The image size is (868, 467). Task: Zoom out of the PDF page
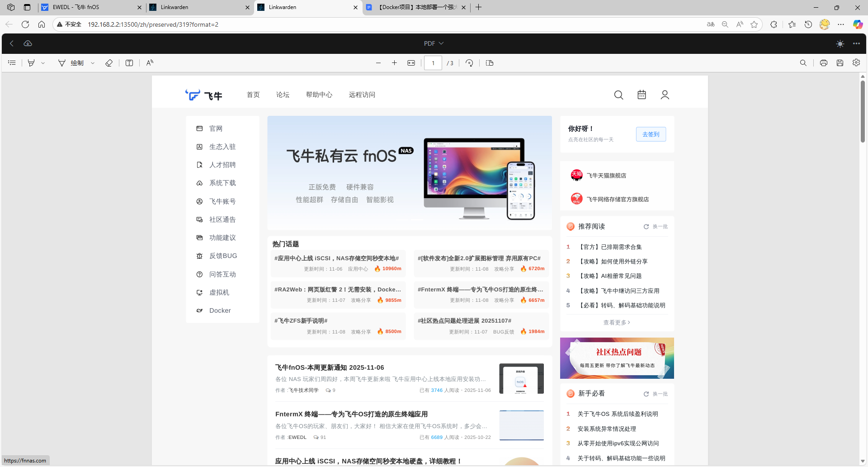(378, 63)
